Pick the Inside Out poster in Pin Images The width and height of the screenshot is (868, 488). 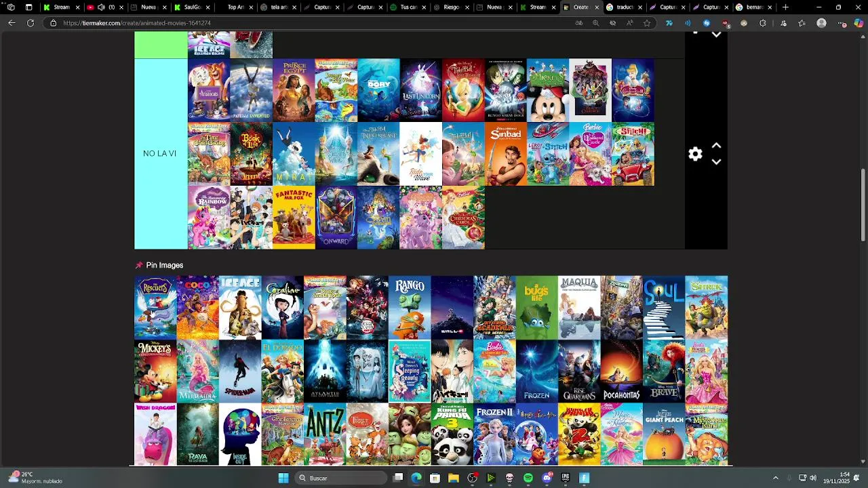click(240, 434)
